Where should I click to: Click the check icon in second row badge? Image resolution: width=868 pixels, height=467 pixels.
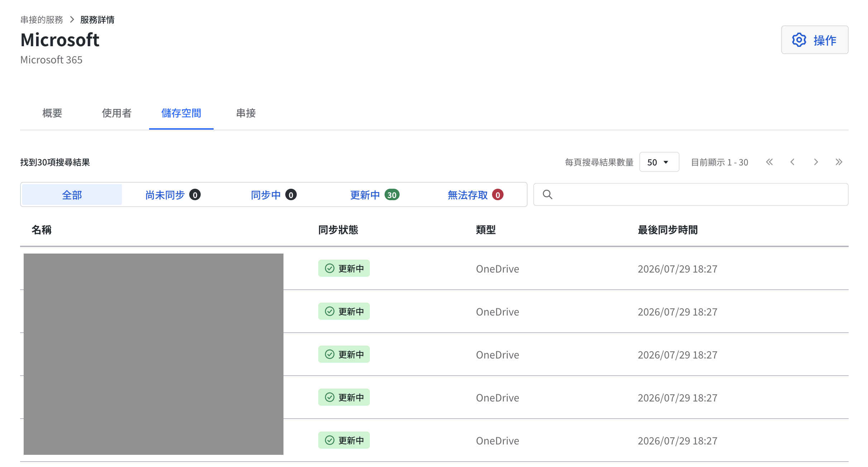[x=329, y=311]
